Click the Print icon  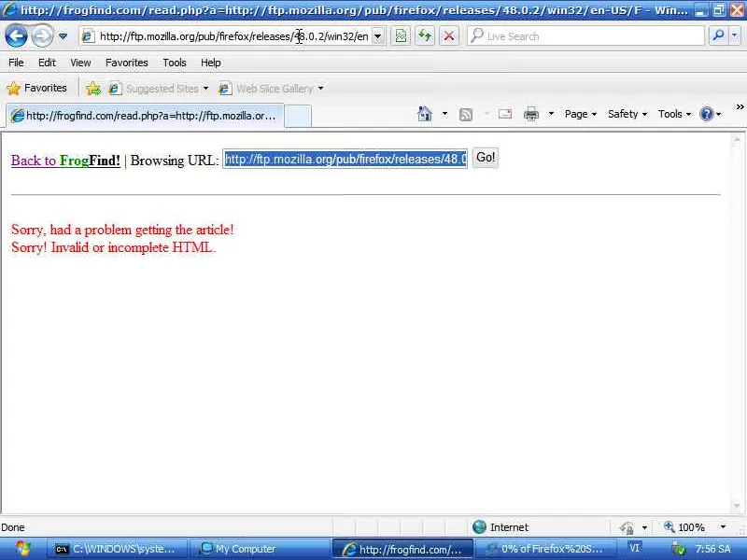click(x=530, y=114)
